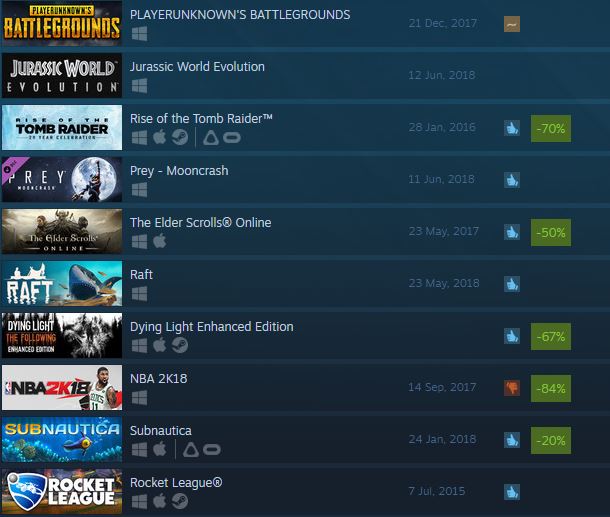Image resolution: width=610 pixels, height=517 pixels.
Task: Open the Raft game thumbnail
Action: (62, 283)
